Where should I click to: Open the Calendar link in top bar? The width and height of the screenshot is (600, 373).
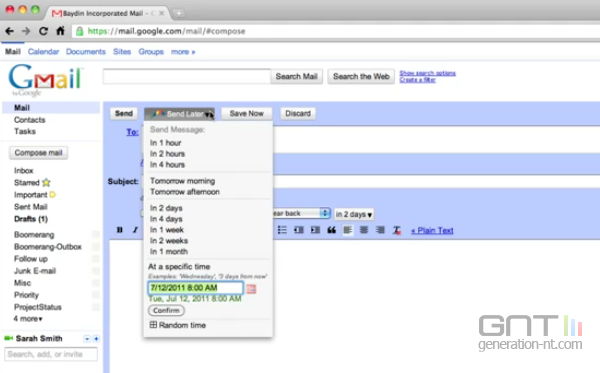point(43,52)
